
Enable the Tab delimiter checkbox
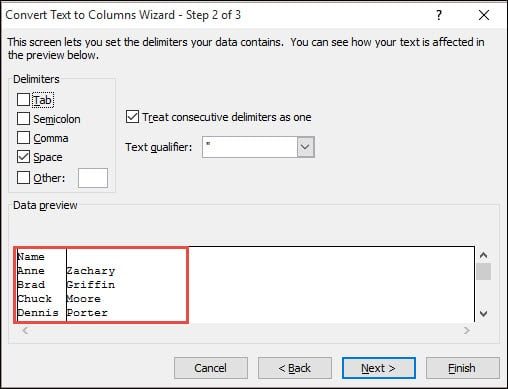pyautogui.click(x=23, y=99)
